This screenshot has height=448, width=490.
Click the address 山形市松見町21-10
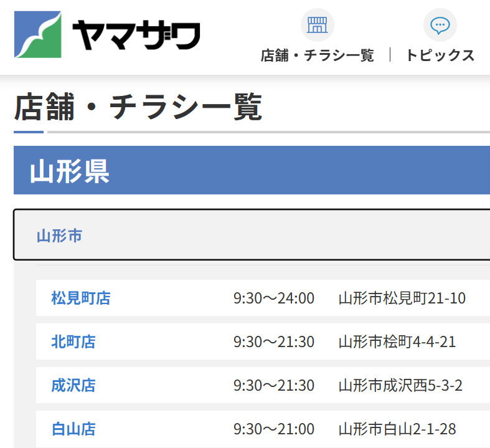pos(402,298)
